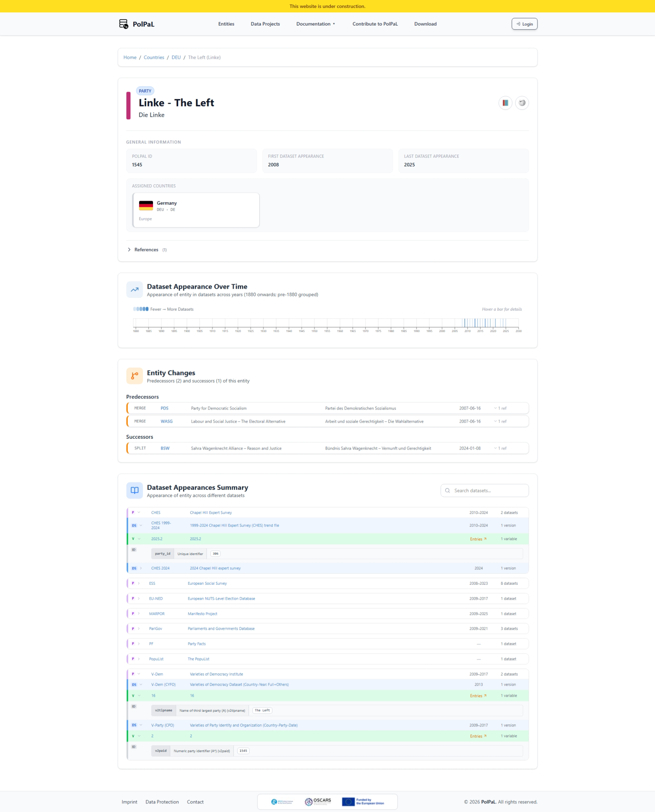Open Contribute to PolPaL page
655x812 pixels.
coord(375,24)
